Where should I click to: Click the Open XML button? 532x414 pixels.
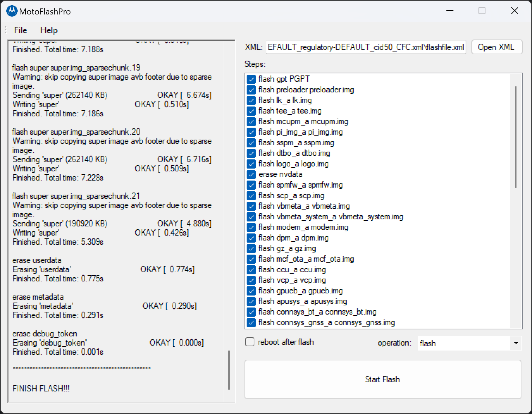pos(496,47)
